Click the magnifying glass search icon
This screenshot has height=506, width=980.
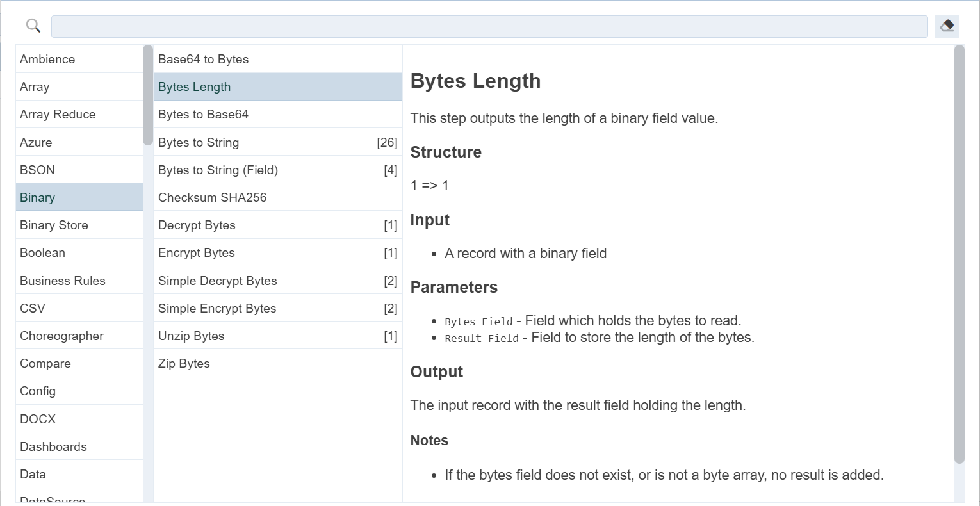(33, 26)
